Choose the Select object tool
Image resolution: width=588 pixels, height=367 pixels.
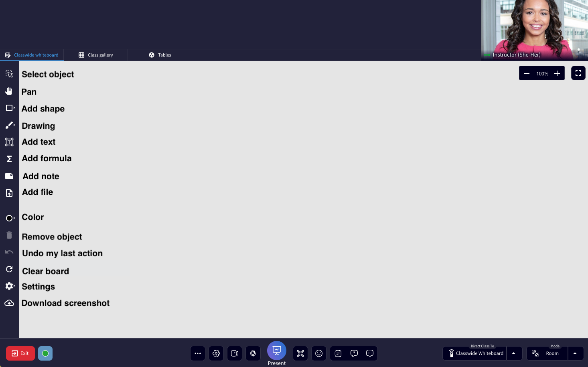[x=9, y=74]
